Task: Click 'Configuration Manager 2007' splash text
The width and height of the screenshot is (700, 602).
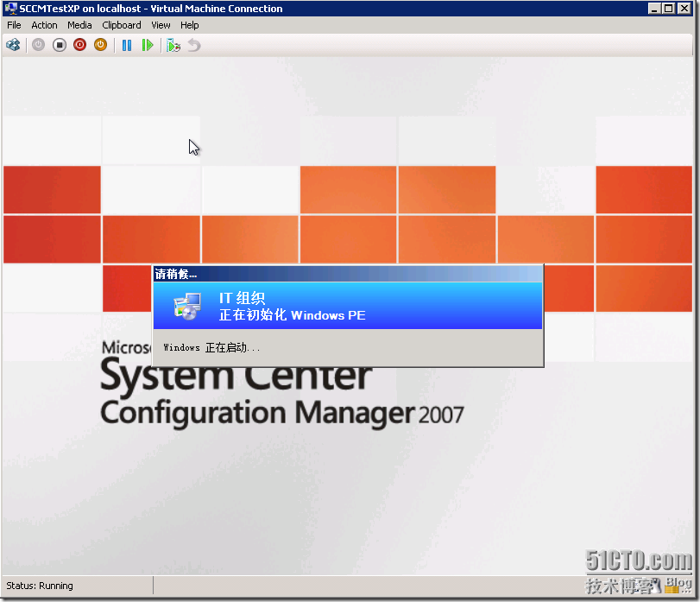Action: click(x=282, y=413)
